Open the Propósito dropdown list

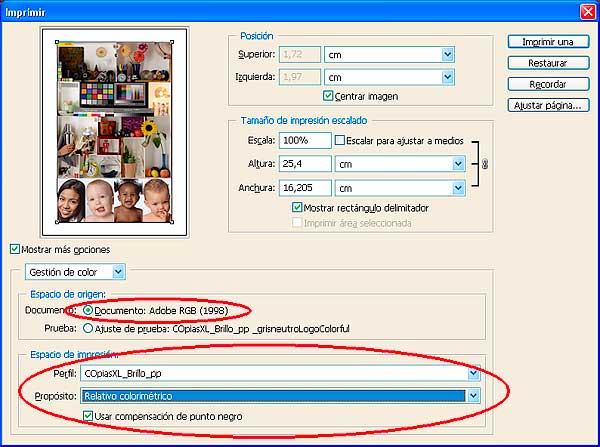pyautogui.click(x=473, y=396)
